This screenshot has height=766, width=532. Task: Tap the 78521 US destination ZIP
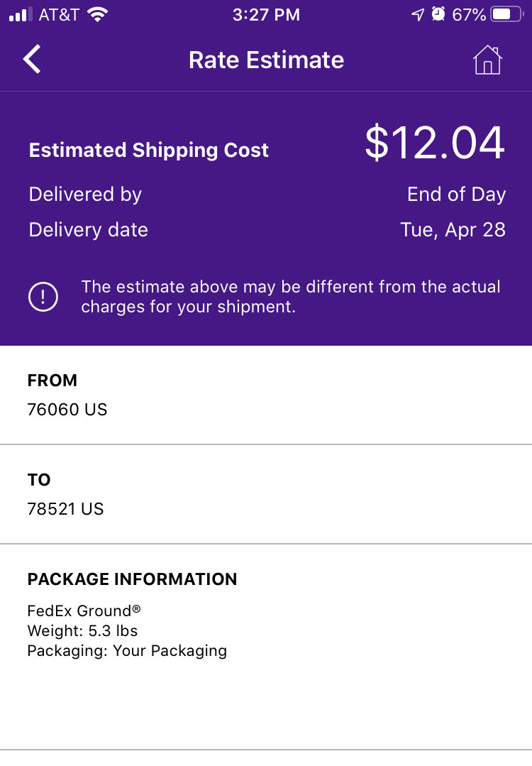pos(65,509)
